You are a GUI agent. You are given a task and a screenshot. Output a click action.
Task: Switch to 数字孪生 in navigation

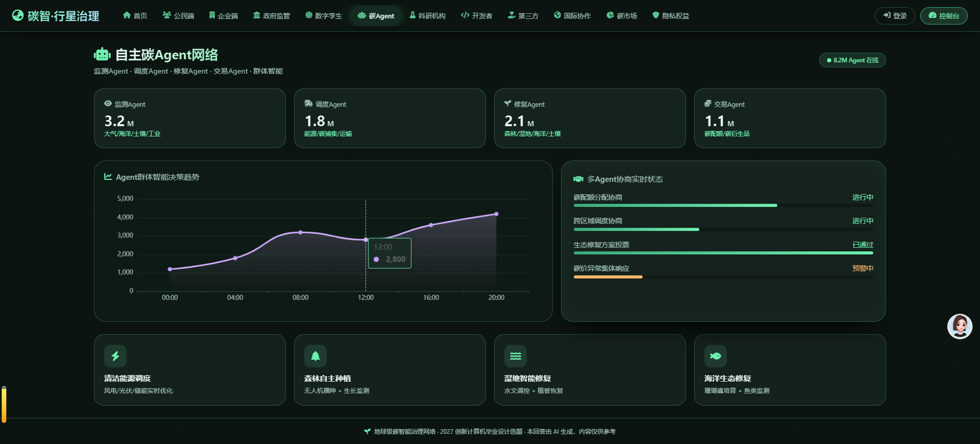click(324, 16)
